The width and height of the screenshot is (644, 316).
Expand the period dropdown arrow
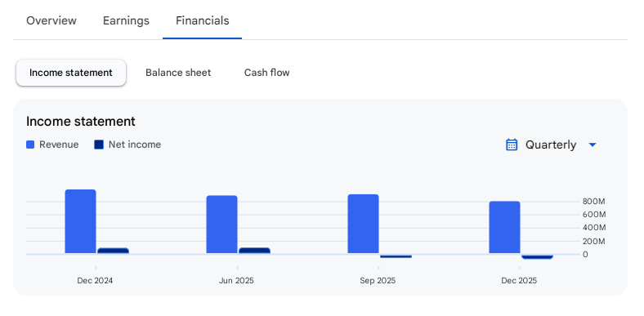(593, 145)
